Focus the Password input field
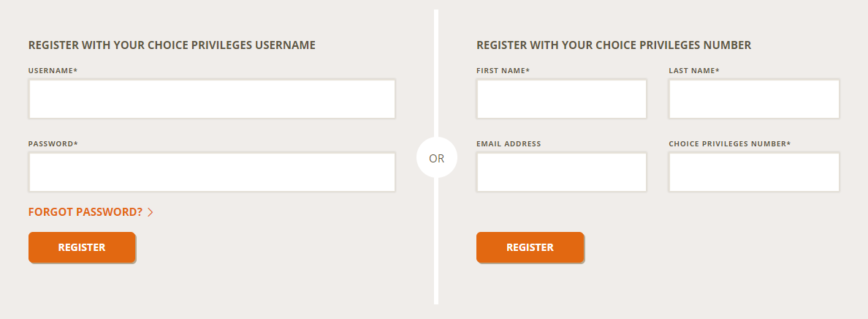Viewport: 868px width, 319px height. pyautogui.click(x=212, y=172)
